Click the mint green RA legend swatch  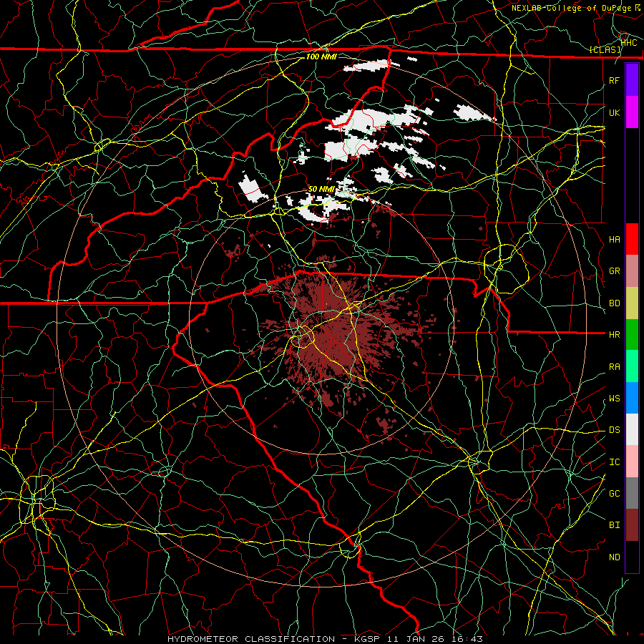coord(632,366)
